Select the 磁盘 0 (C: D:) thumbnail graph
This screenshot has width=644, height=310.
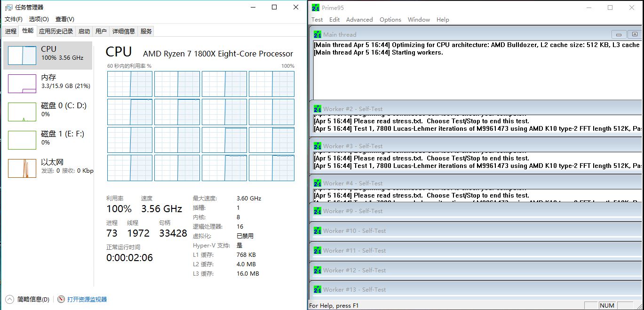click(22, 112)
